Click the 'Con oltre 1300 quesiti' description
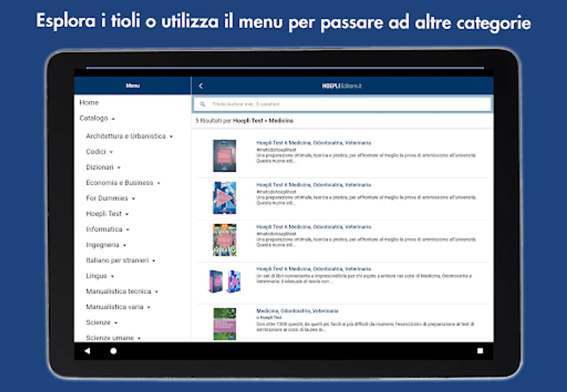Image resolution: width=567 pixels, height=392 pixels. (365, 327)
